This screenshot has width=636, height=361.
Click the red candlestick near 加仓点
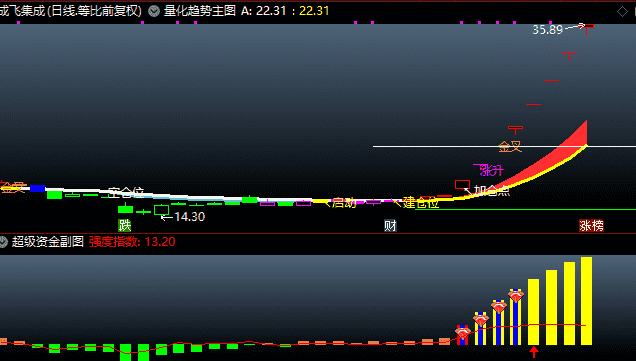(462, 185)
